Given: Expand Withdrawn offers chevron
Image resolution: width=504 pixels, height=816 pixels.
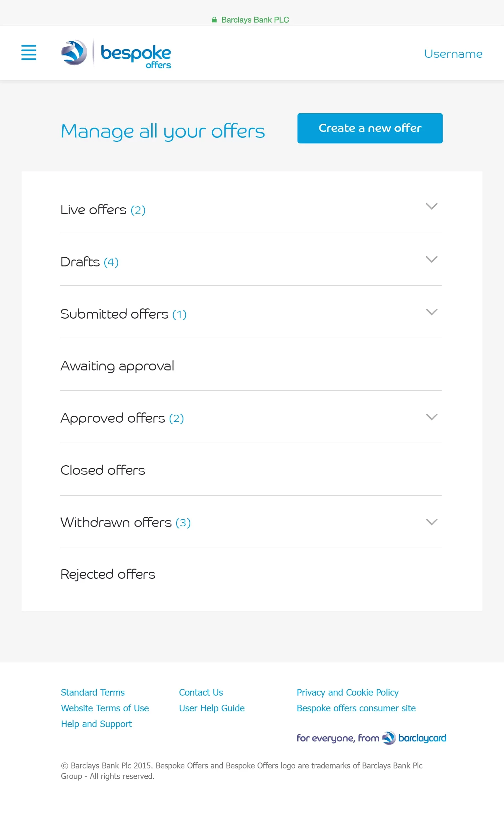Looking at the screenshot, I should pyautogui.click(x=431, y=522).
